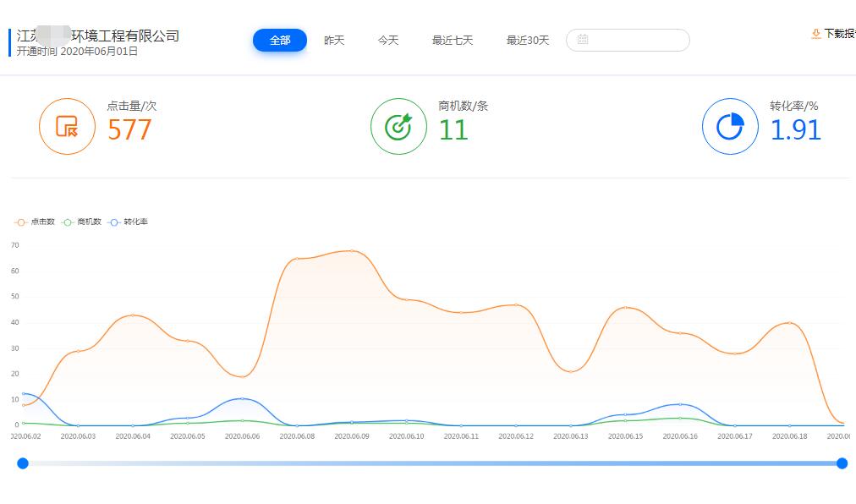Switch to the 昨天 tab

[x=334, y=41]
